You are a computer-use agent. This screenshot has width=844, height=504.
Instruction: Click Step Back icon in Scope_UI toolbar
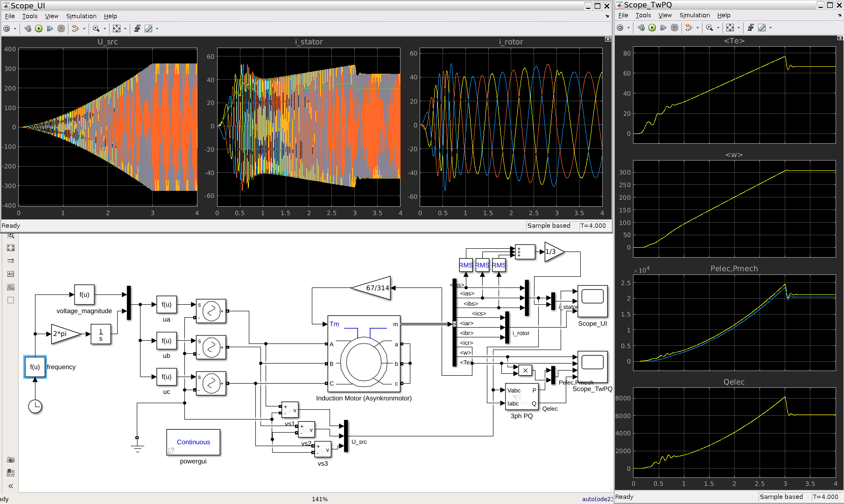pyautogui.click(x=28, y=28)
